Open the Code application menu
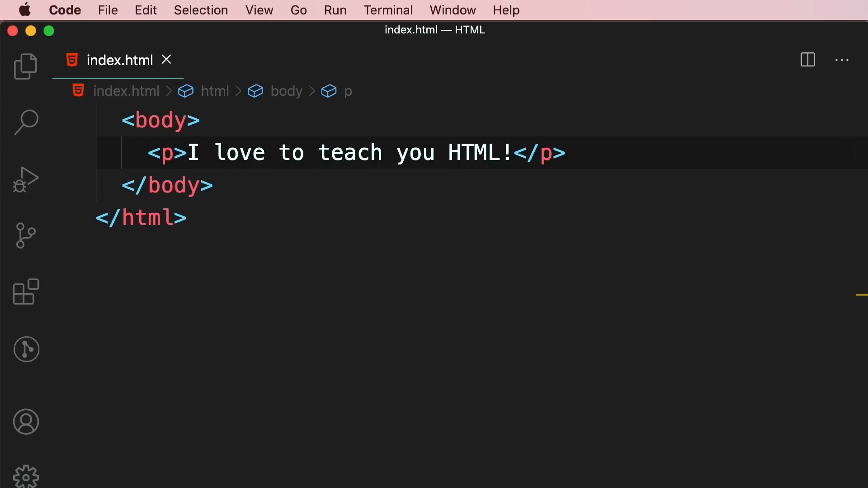 tap(65, 10)
